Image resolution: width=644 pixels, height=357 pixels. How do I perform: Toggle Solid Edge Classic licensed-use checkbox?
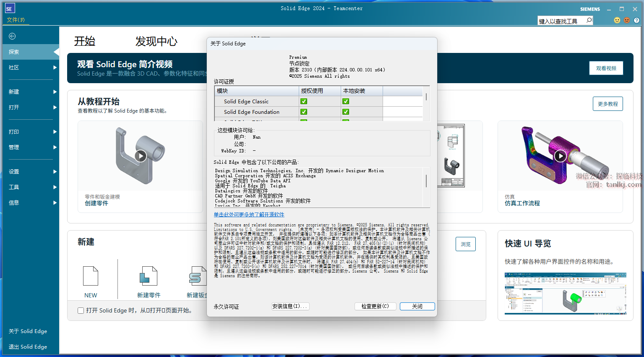click(304, 101)
